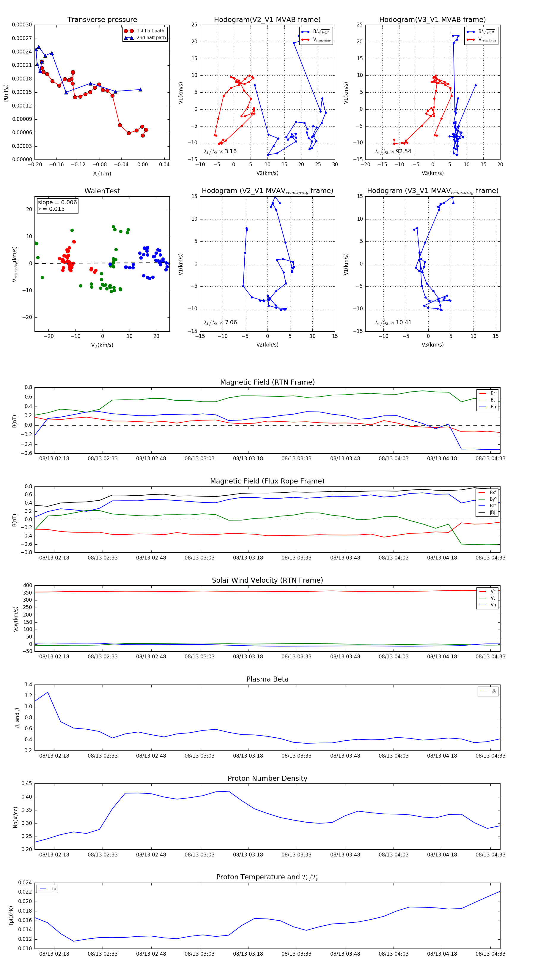The height and width of the screenshot is (980, 535).
Task: Click the beta-p legend in Plasma Beta plot
Action: coord(489,691)
